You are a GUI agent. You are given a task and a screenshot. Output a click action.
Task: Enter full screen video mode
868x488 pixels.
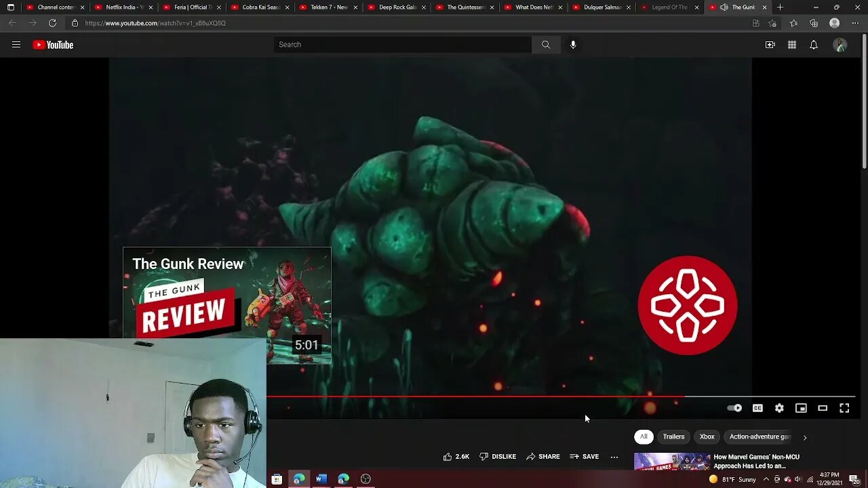(844, 408)
